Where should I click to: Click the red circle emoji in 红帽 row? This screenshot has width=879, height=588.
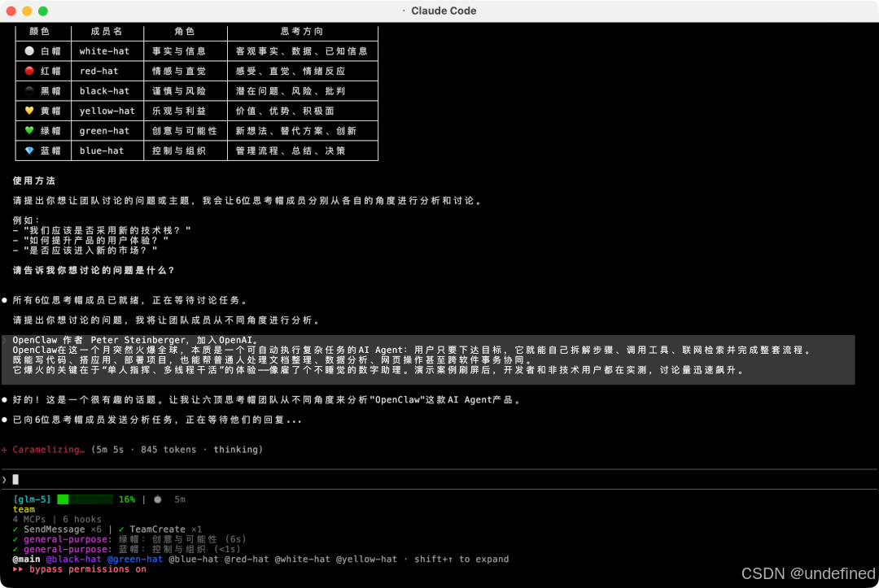[29, 71]
